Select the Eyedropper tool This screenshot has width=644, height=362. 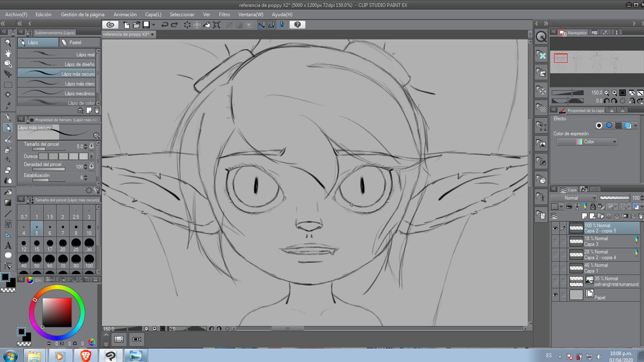[x=8, y=105]
